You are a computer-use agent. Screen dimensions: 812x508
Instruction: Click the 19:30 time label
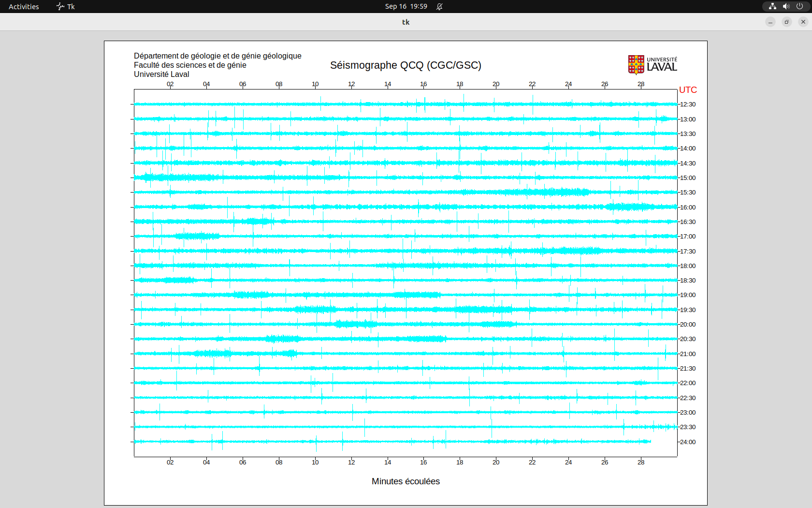click(x=688, y=310)
